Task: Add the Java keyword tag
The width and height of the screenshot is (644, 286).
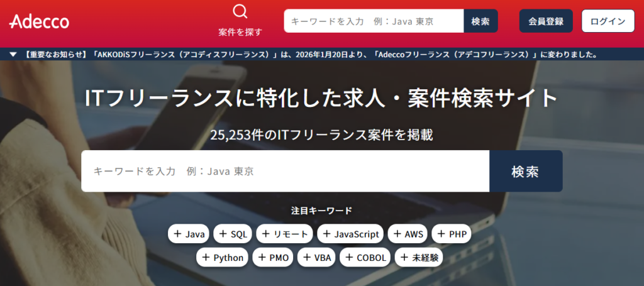Action: (x=189, y=234)
